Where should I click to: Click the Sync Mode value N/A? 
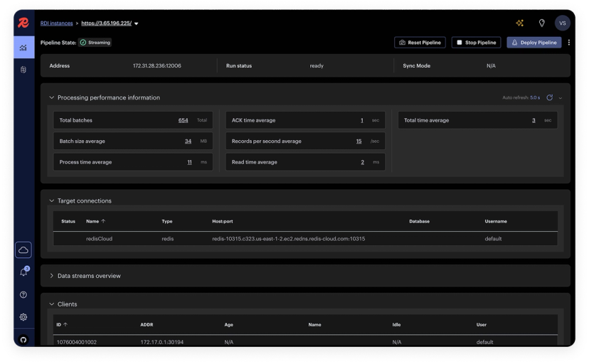click(x=491, y=65)
